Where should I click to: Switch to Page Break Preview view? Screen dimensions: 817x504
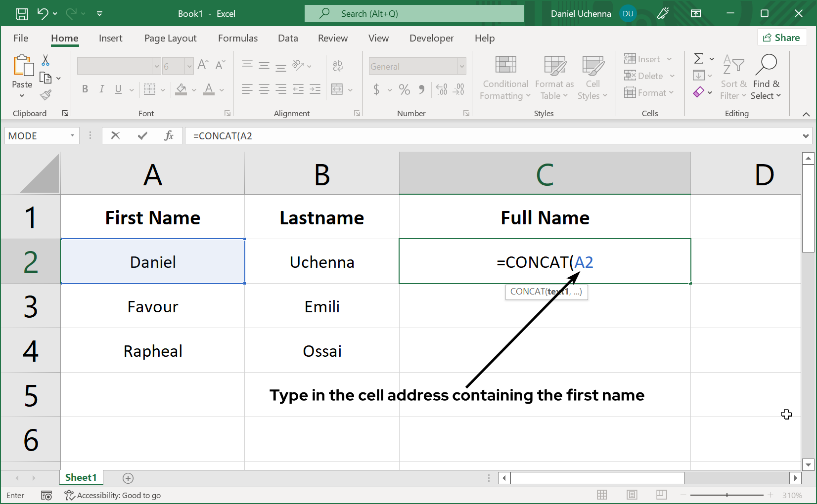pos(661,495)
